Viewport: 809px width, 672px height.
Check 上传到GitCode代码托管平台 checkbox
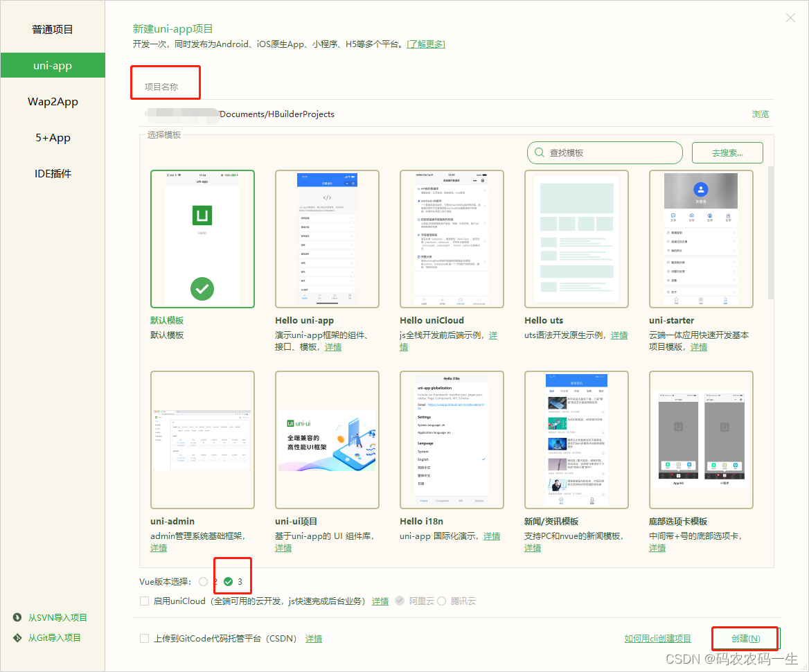point(145,639)
